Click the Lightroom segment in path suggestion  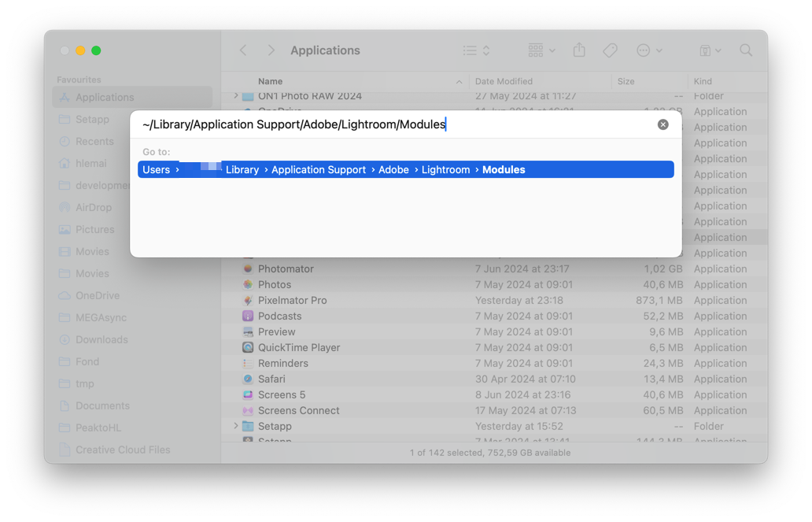point(446,169)
